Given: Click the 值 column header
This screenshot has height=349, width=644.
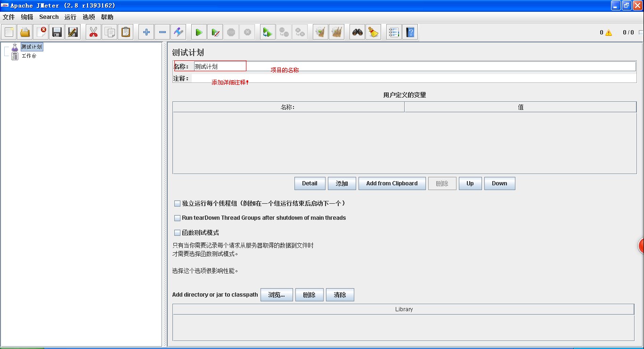Looking at the screenshot, I should pyautogui.click(x=521, y=107).
